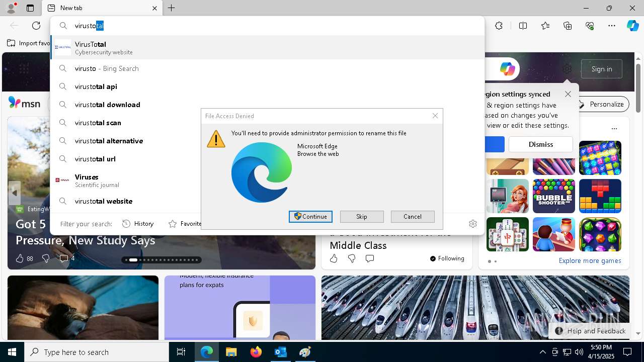Select virusto - Bing Search suggestion
The width and height of the screenshot is (644, 362).
pyautogui.click(x=267, y=68)
